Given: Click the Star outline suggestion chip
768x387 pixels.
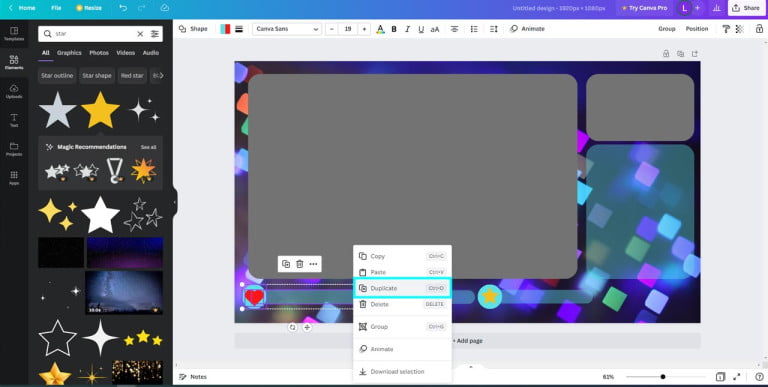Looking at the screenshot, I should (x=57, y=75).
